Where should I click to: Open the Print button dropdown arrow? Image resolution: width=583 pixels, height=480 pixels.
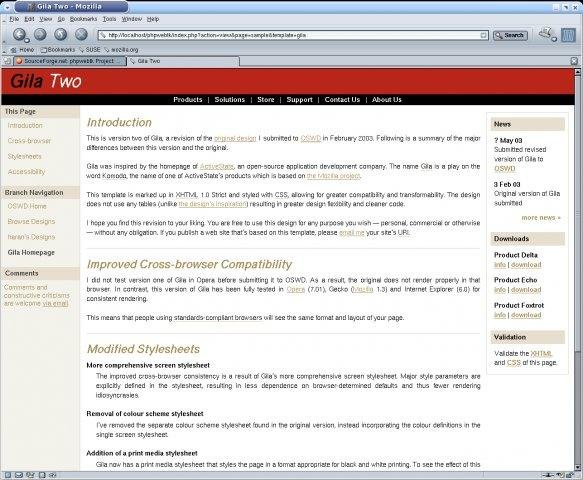point(554,39)
